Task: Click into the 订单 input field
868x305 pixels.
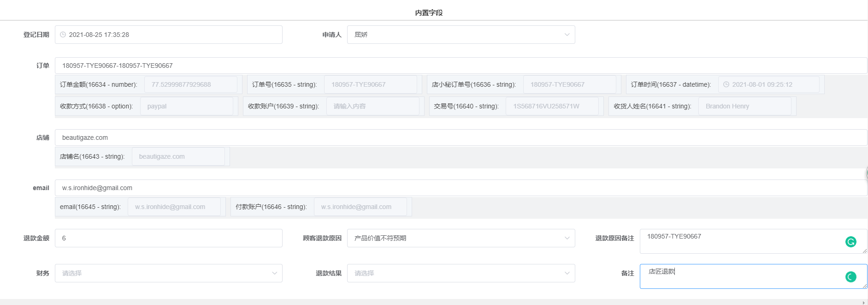Action: click(x=460, y=66)
